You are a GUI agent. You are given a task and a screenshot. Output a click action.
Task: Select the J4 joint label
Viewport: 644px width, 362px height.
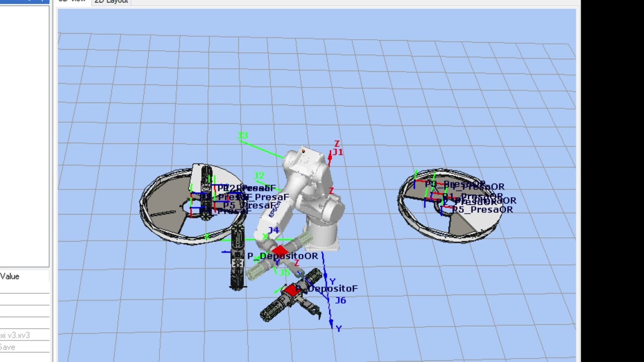point(273,230)
